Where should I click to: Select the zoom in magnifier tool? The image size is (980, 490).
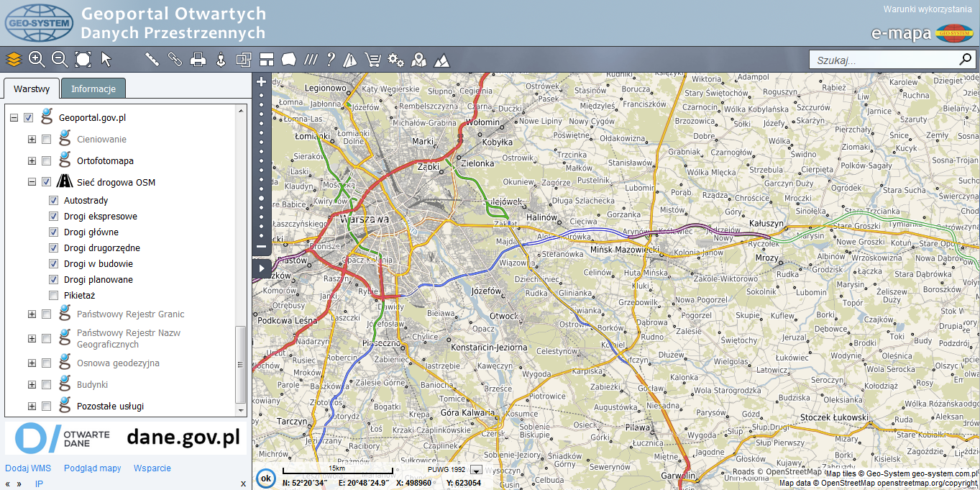pos(37,59)
